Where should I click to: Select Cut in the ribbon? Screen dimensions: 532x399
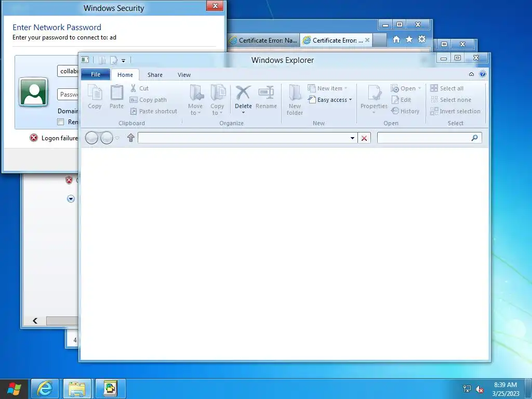[x=140, y=88]
